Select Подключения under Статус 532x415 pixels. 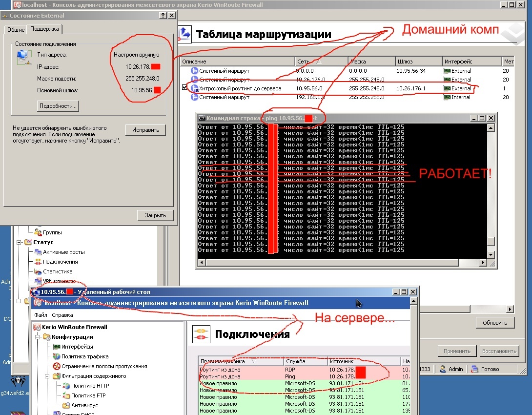click(x=61, y=262)
